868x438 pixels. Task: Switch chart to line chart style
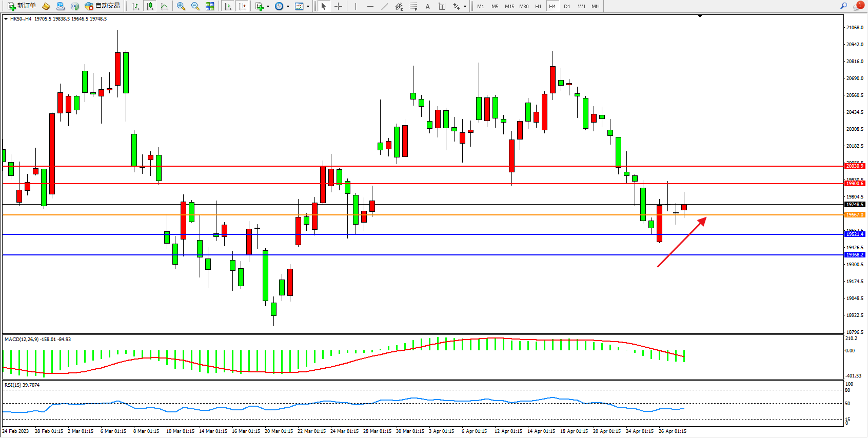(x=164, y=6)
